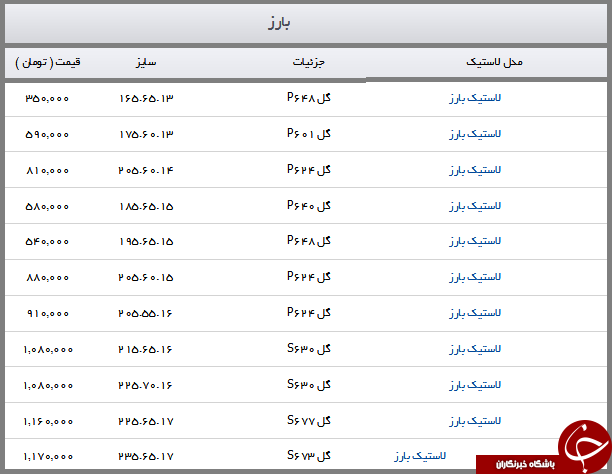This screenshot has height=474, width=612.
Task: Open لاستیک بارز link in the ۱۸۵.۶۵.۱۵ row
Action: point(475,206)
